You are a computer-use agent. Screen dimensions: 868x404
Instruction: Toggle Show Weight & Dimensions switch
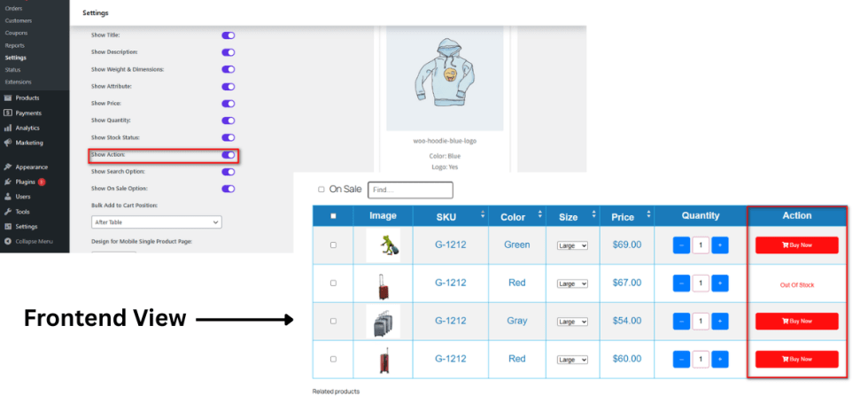coord(229,69)
